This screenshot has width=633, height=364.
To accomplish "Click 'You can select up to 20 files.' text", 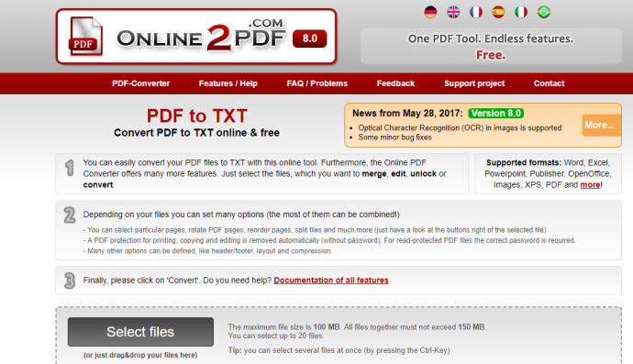I will click(x=276, y=336).
